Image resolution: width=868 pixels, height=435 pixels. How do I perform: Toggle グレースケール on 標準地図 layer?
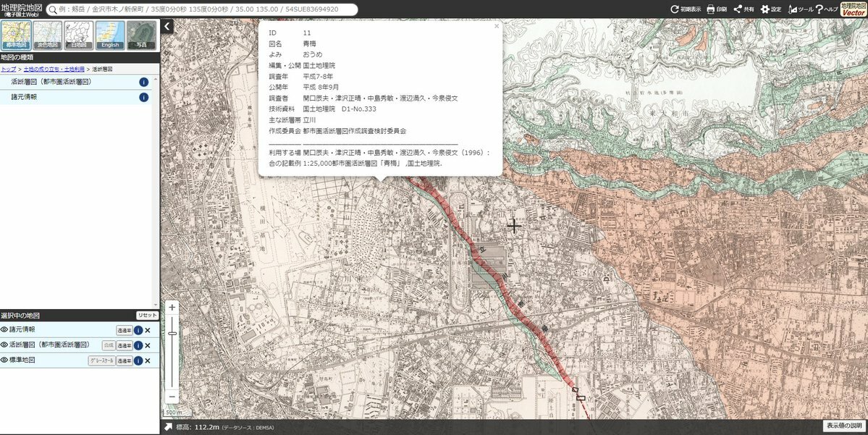point(101,361)
